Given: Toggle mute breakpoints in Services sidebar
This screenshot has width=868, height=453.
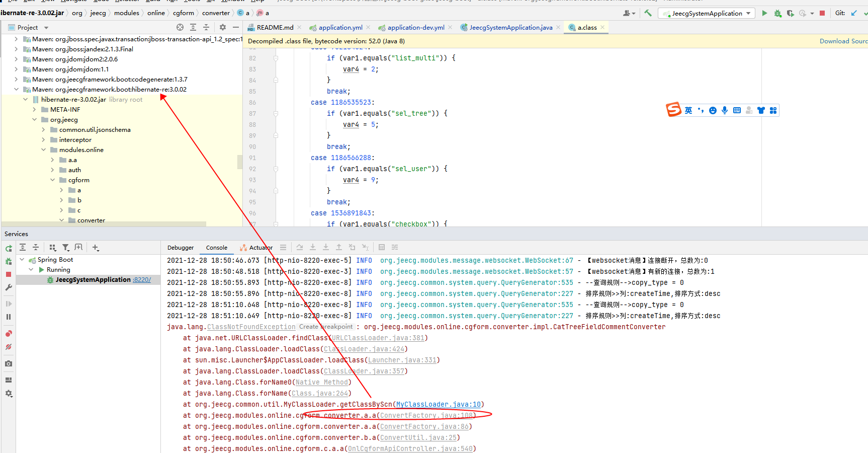Looking at the screenshot, I should (x=9, y=347).
